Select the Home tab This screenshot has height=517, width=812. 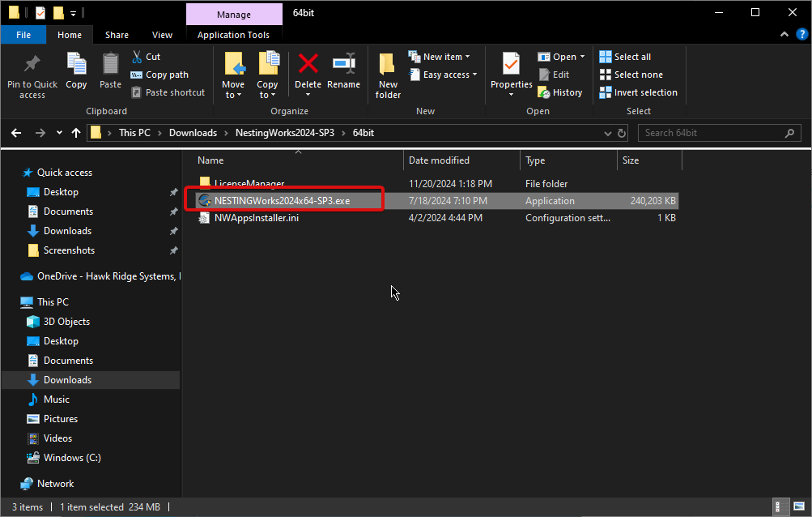tap(70, 35)
